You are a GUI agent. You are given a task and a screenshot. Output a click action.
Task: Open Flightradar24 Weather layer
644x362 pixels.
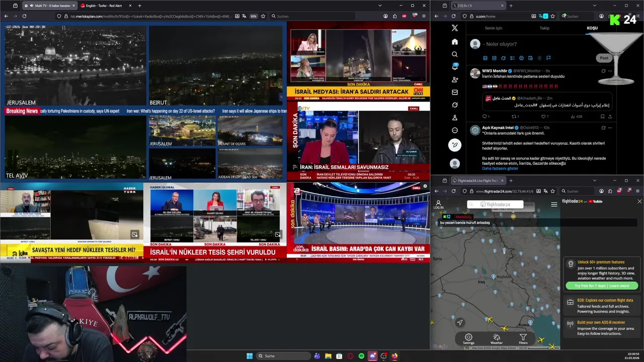(x=497, y=339)
